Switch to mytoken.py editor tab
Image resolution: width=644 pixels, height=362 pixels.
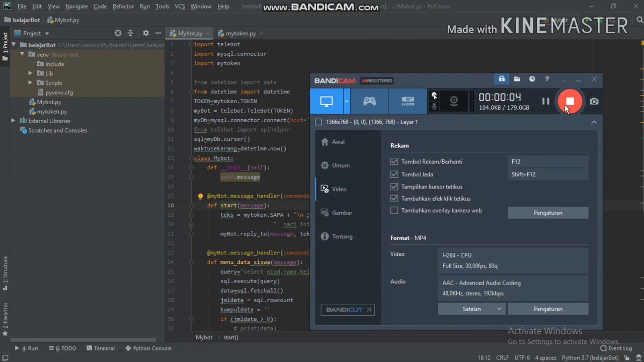point(240,33)
